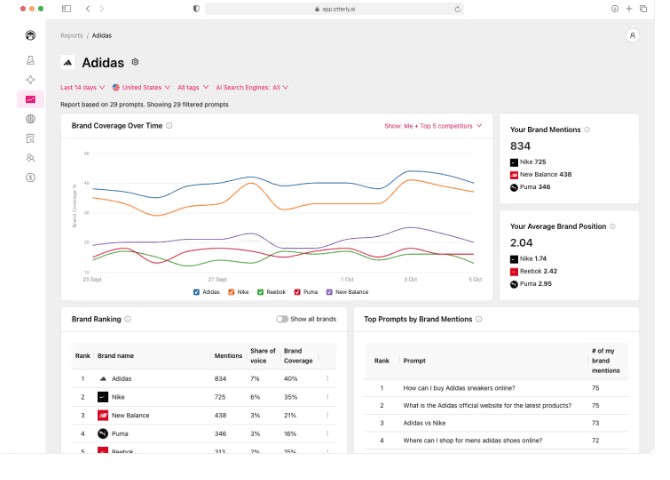Click the 2.04 average position value

521,243
